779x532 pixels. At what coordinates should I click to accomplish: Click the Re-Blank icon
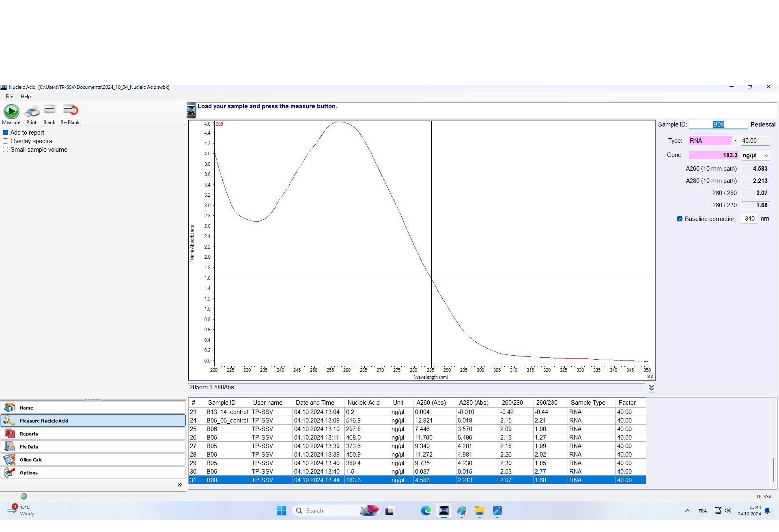click(70, 110)
